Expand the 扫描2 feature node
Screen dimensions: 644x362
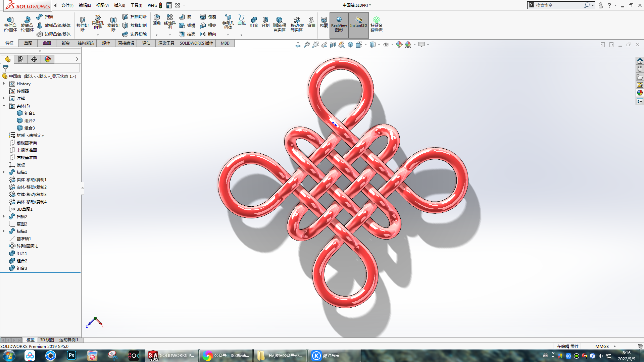click(x=4, y=216)
